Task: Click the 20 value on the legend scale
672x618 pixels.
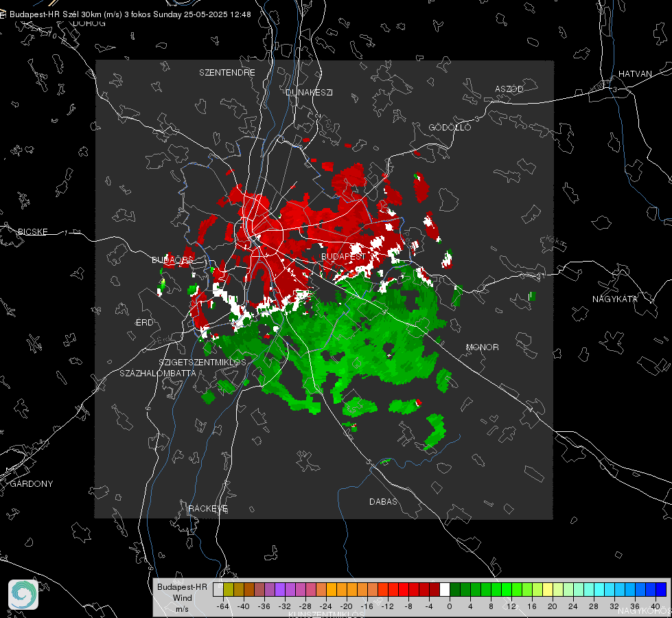Action: pyautogui.click(x=553, y=606)
